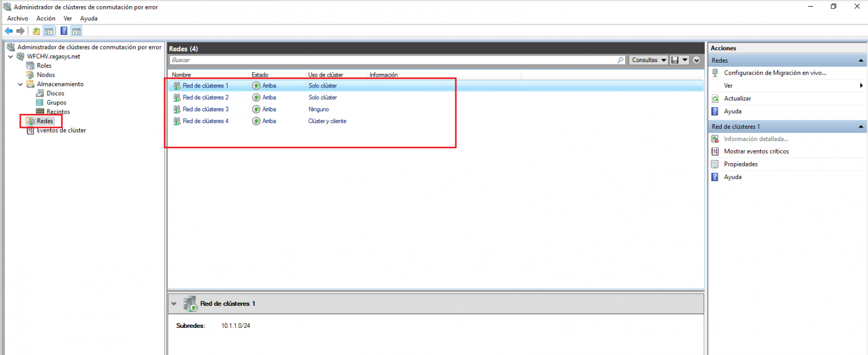
Task: Open the save view dropdown arrow
Action: click(x=684, y=60)
